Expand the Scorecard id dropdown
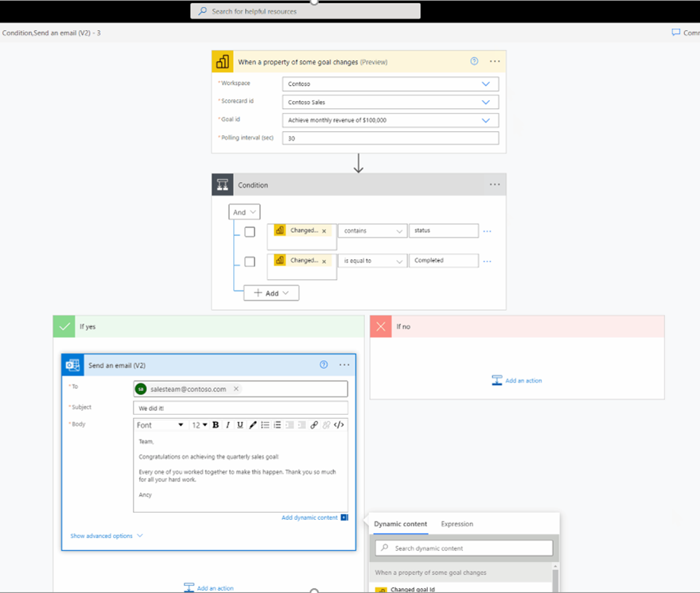The height and width of the screenshot is (593, 700). [486, 103]
